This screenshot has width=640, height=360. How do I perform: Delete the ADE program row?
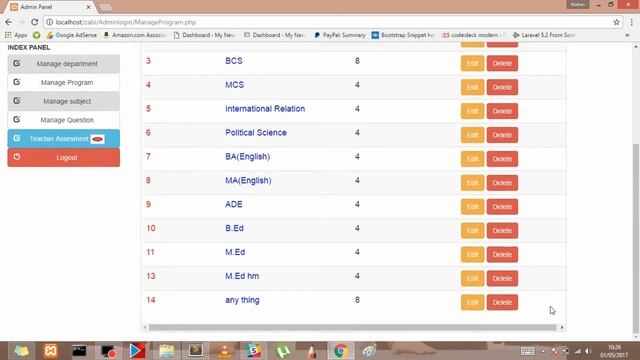click(x=502, y=207)
